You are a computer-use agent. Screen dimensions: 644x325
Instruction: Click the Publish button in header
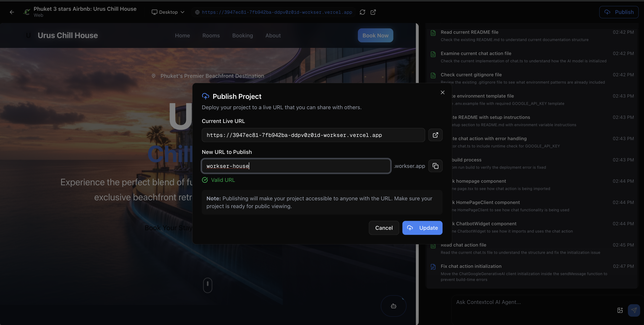point(619,12)
